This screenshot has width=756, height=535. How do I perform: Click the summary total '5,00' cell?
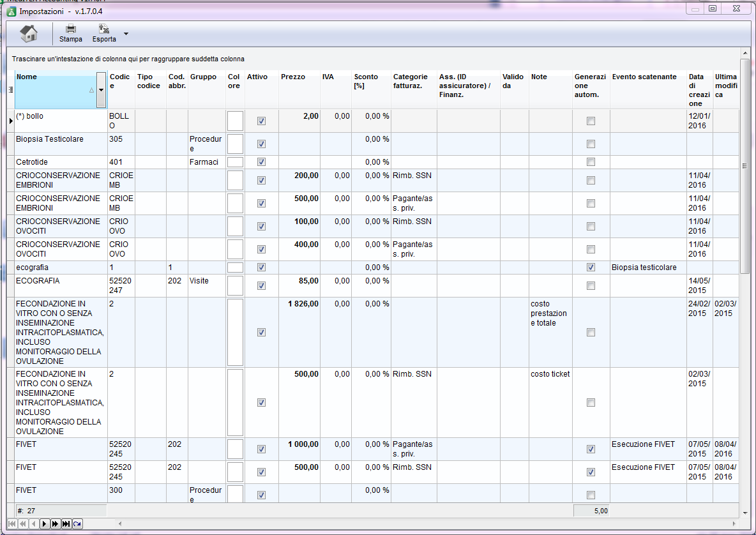pos(591,511)
